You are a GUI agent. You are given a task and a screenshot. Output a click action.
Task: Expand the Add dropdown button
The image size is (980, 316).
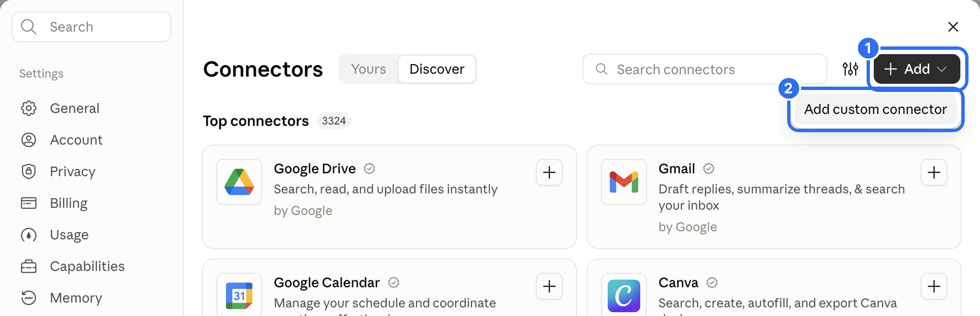[x=917, y=69]
